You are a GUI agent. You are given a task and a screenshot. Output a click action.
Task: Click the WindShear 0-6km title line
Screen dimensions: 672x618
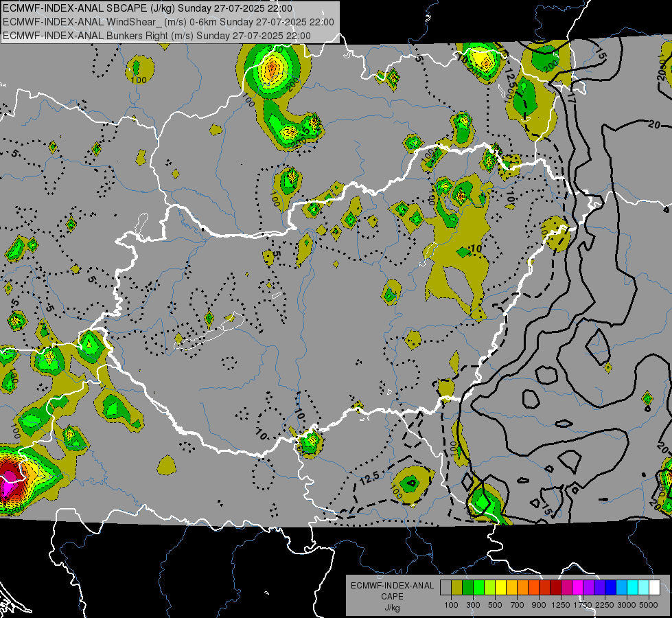[168, 22]
